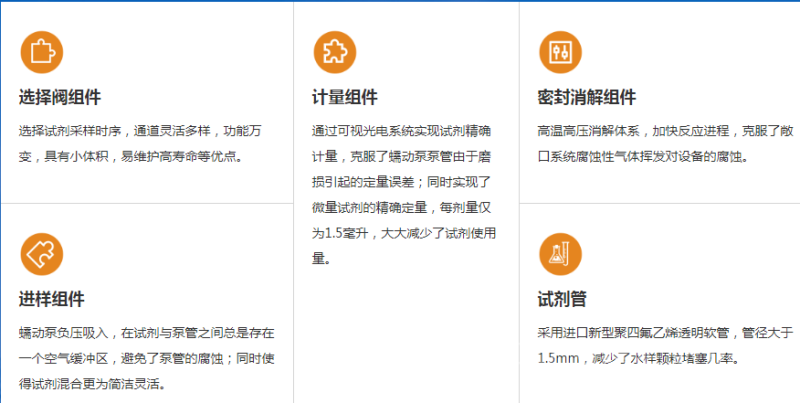Click the line 通过可视光电系统实现试剂精确
Image resolution: width=800 pixels, height=403 pixels.
click(x=401, y=131)
